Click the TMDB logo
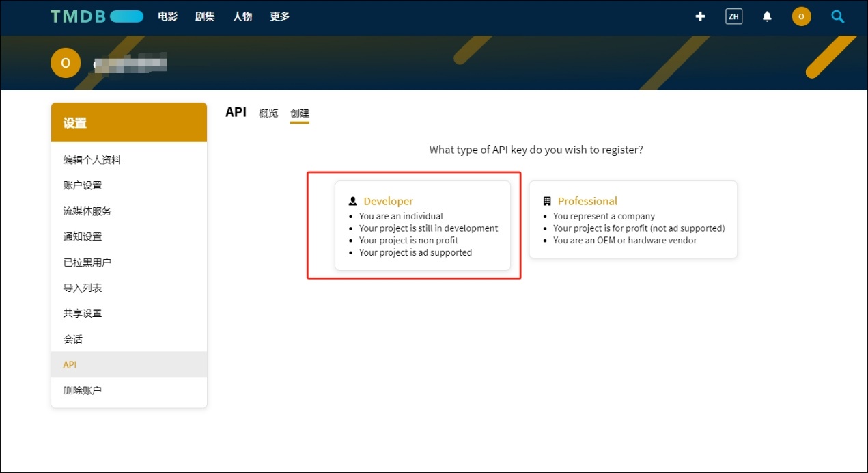The height and width of the screenshot is (473, 868). [x=96, y=16]
